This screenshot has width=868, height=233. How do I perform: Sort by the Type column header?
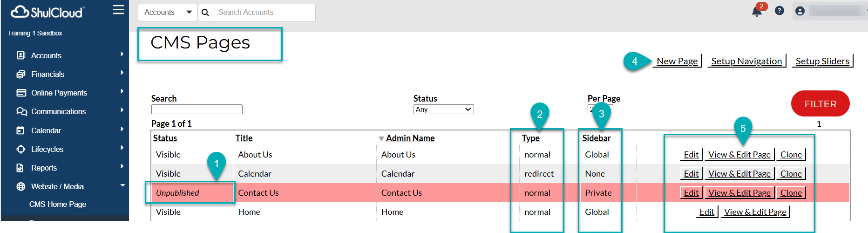point(530,138)
